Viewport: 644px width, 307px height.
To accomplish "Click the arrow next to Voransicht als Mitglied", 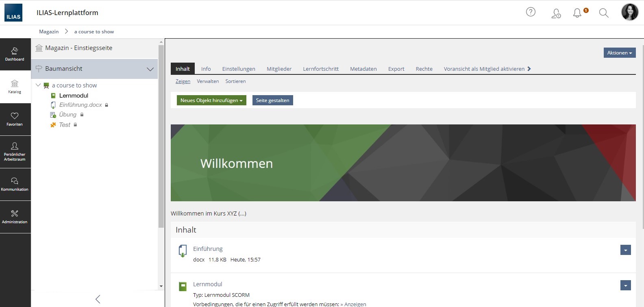I will point(529,69).
